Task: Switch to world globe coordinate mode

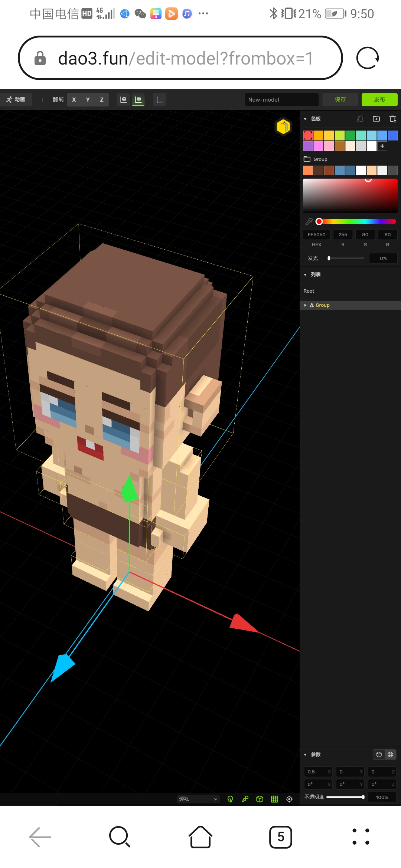Action: [390, 754]
